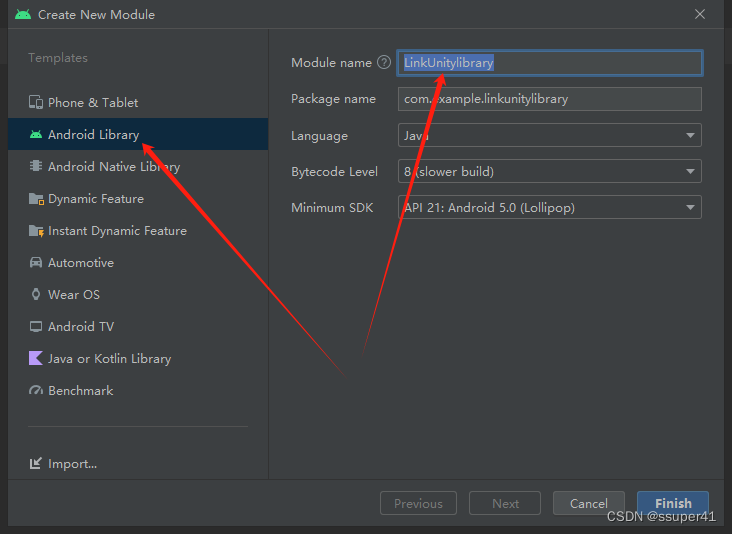Click the Cancel button

(x=589, y=503)
